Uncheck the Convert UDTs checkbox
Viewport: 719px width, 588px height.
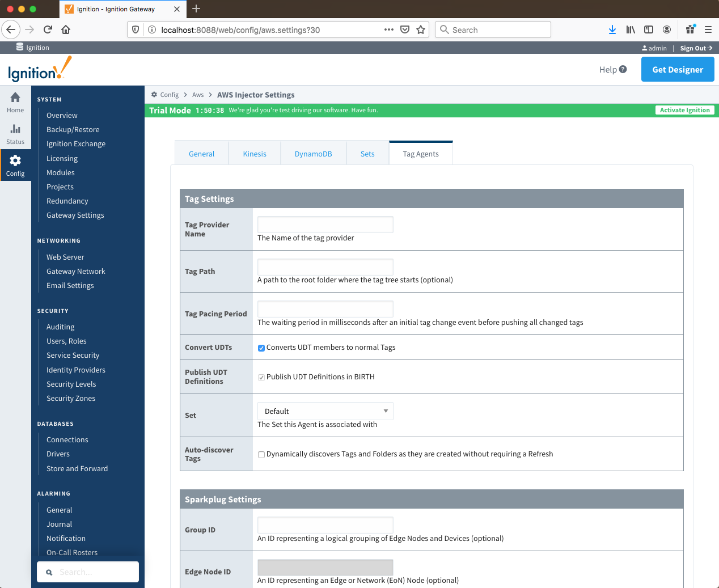click(x=261, y=348)
